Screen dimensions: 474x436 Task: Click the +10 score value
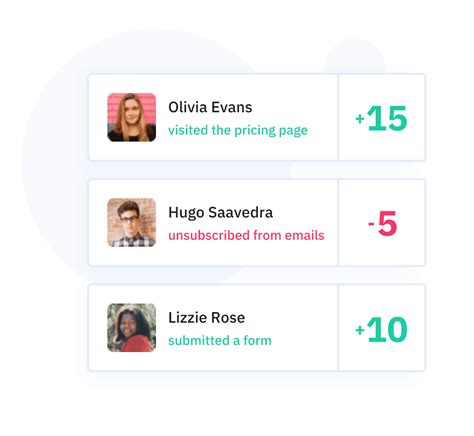click(x=381, y=329)
